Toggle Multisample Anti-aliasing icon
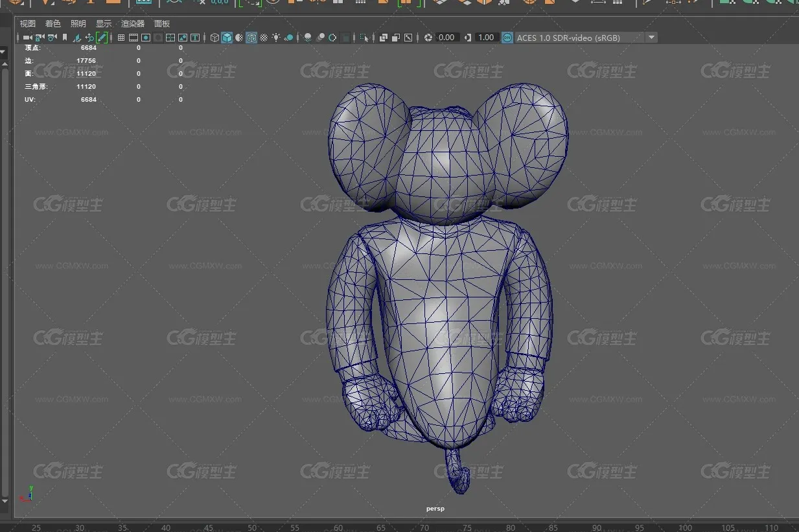799x532 pixels. coord(332,38)
